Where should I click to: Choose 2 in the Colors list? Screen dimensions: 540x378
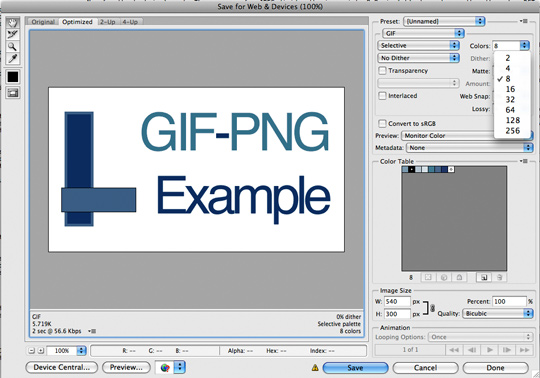[x=512, y=58]
